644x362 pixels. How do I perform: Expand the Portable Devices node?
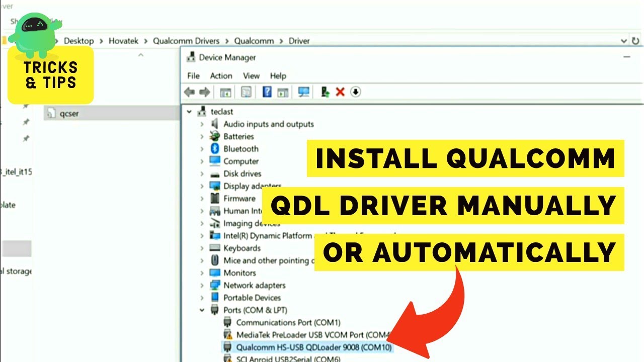pyautogui.click(x=202, y=298)
